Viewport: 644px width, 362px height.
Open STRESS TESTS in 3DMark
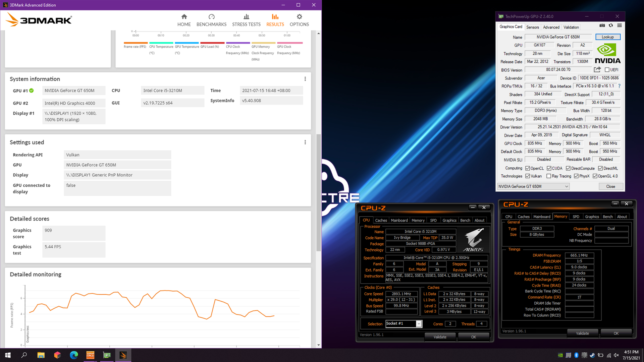tap(246, 20)
